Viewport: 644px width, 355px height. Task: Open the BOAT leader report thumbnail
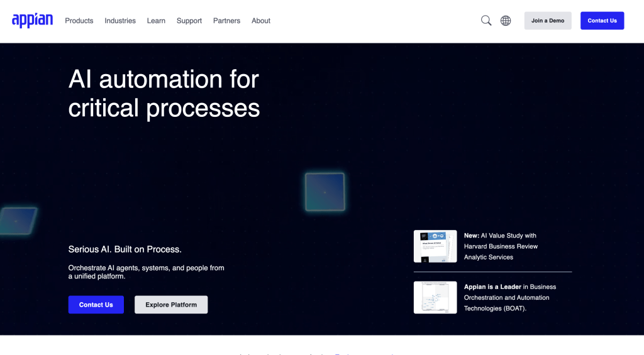(435, 298)
